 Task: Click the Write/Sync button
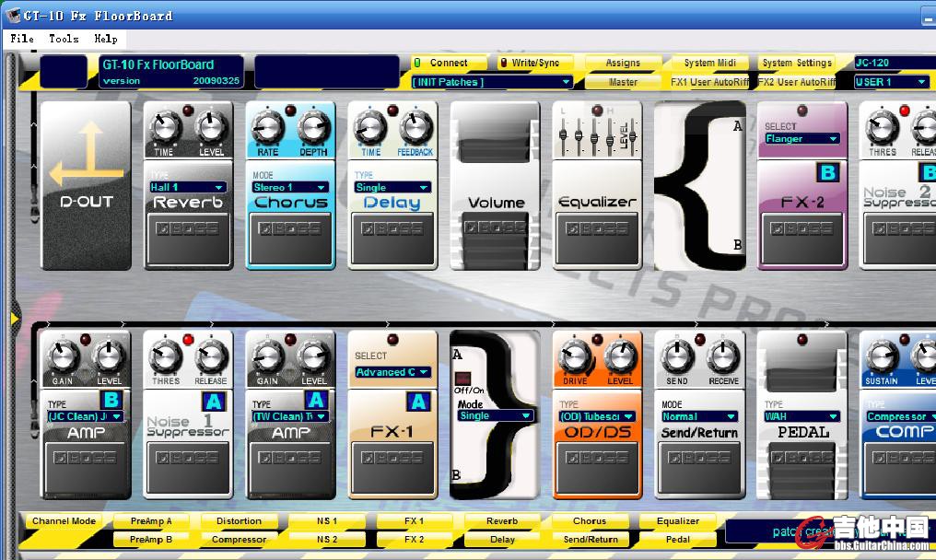pyautogui.click(x=535, y=63)
